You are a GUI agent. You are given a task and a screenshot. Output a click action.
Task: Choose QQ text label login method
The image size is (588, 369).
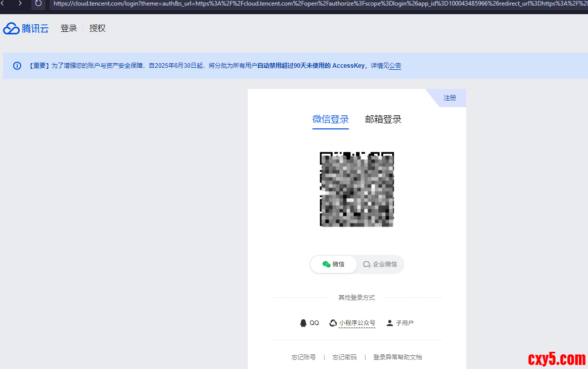click(x=314, y=323)
